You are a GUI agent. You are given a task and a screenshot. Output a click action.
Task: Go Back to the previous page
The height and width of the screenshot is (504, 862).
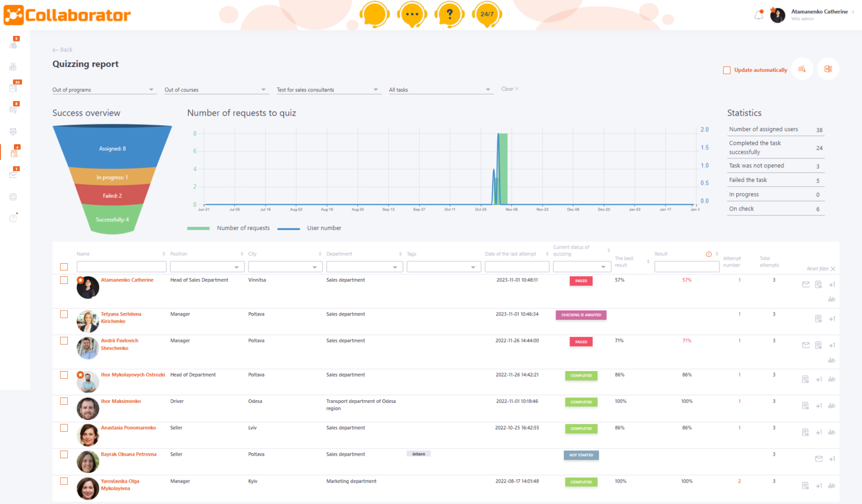62,50
